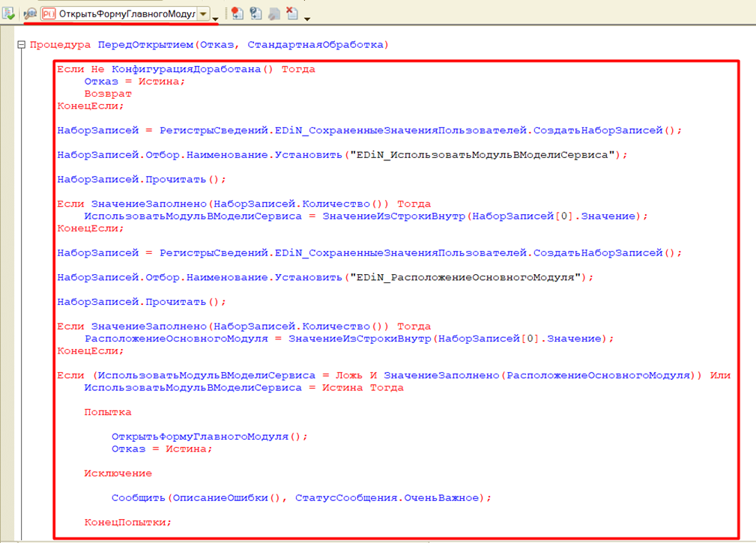Click string "EDiN_ИспользоватьМодульВМоделиСервиса" in code
This screenshot has height=543, width=756.
pos(483,155)
